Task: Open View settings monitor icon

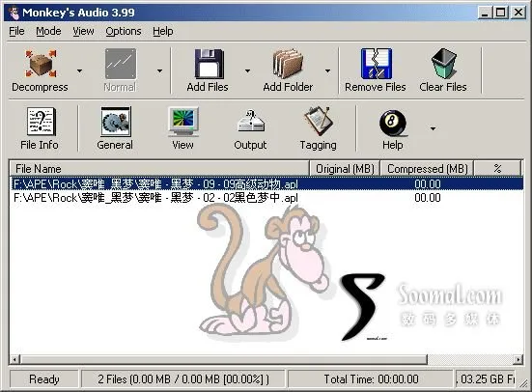Action: tap(183, 121)
